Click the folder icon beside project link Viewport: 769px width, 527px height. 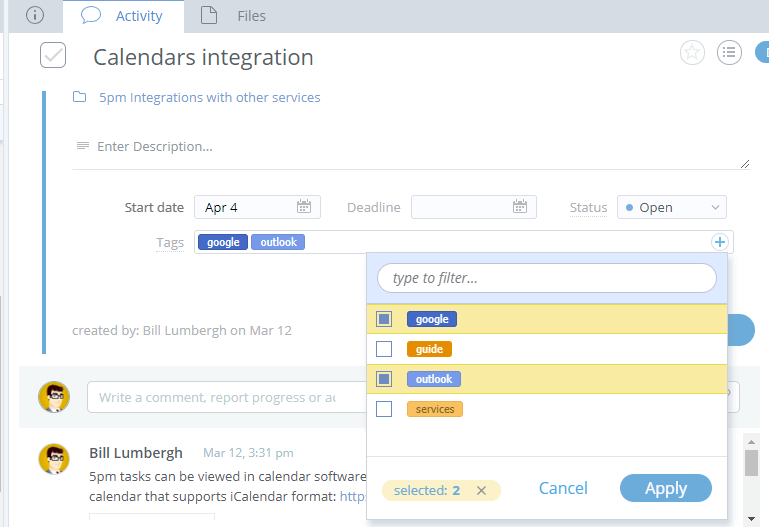(x=79, y=97)
